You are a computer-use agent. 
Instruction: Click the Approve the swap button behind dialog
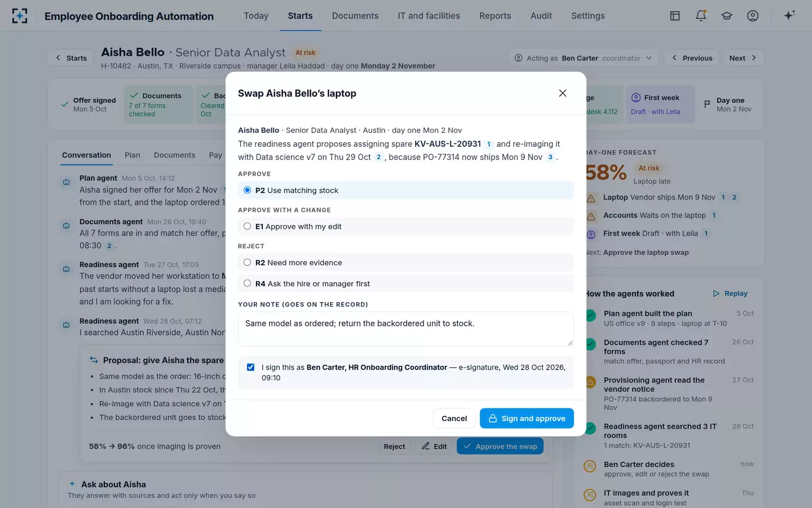coord(500,446)
